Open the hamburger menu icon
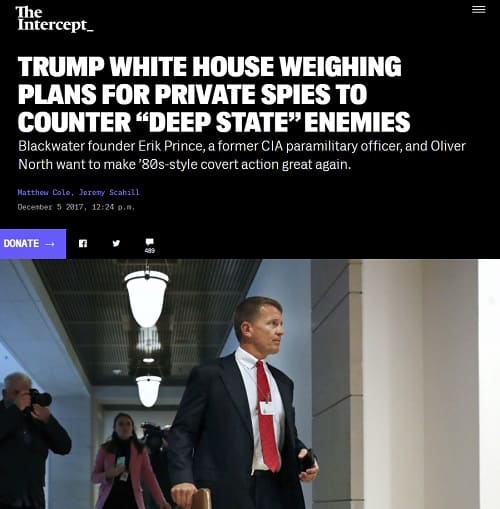500x509 pixels. 478,9
